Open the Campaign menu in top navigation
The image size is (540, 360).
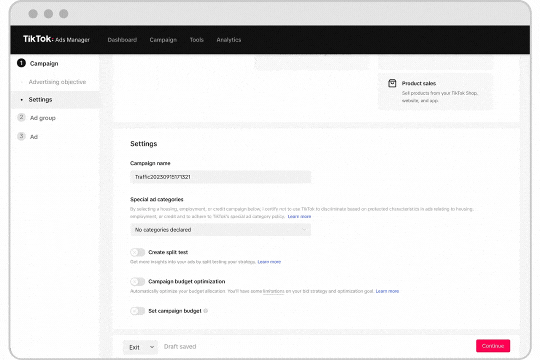point(163,40)
